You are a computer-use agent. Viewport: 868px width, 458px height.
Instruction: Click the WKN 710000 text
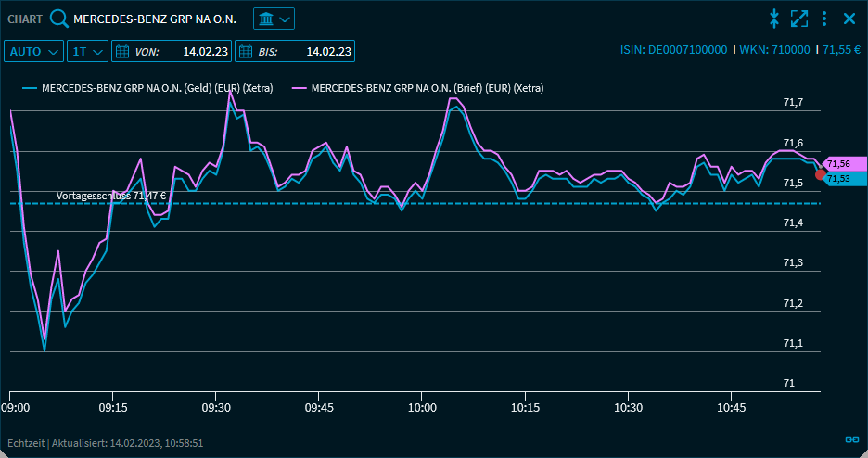point(774,49)
